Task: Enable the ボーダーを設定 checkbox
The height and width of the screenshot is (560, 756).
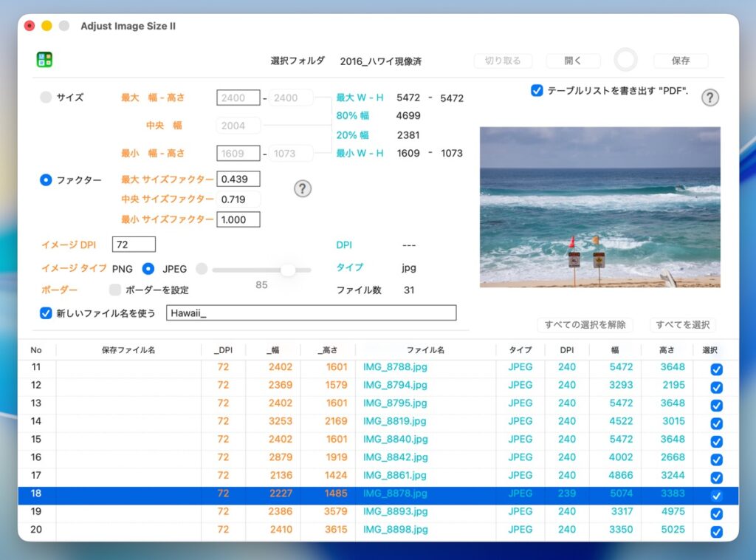Action: tap(115, 290)
